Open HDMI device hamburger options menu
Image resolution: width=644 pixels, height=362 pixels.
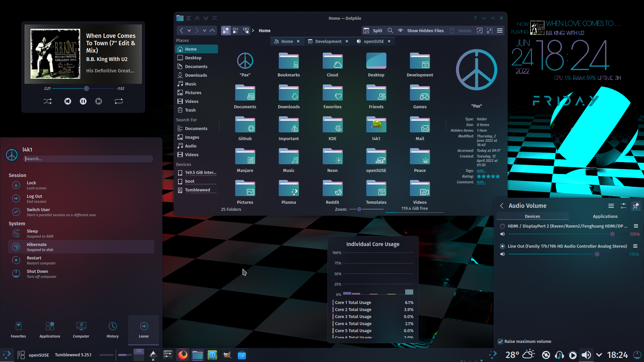click(x=636, y=226)
